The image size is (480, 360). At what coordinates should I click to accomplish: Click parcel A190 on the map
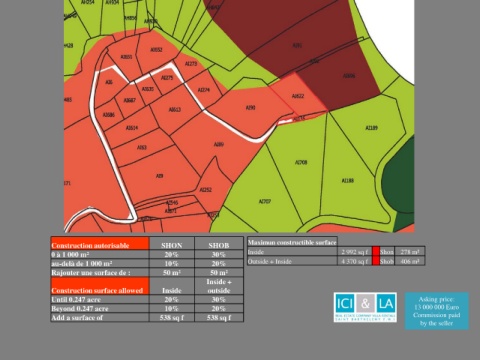251,107
